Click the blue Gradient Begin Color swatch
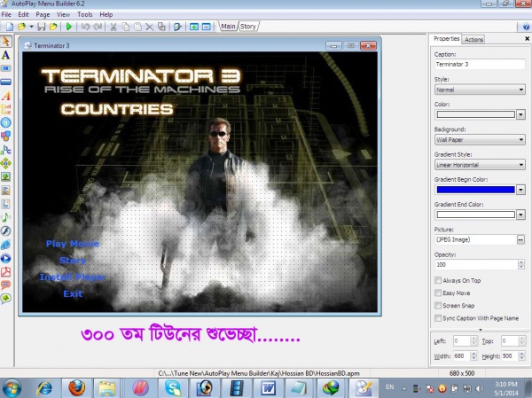532x398 pixels. point(475,190)
